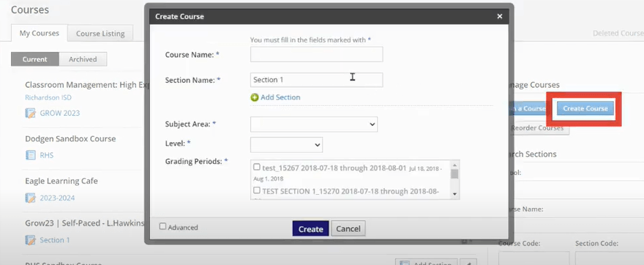
Task: Click the Deleted Courses link
Action: [x=618, y=33]
